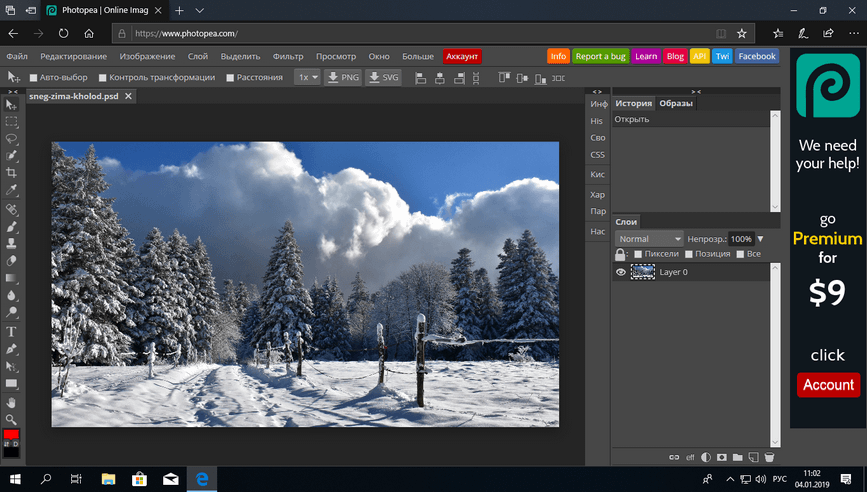The width and height of the screenshot is (867, 492).
Task: Check the Пиксели lock checkbox
Action: tap(638, 254)
